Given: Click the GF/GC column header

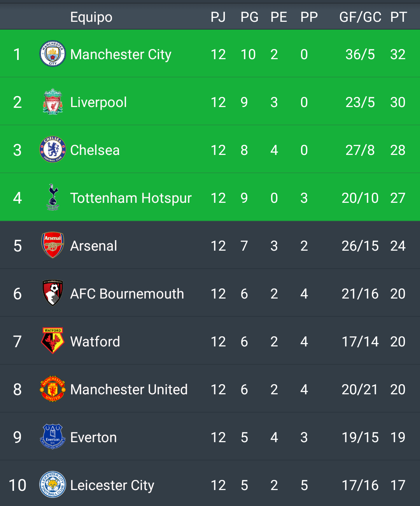Looking at the screenshot, I should tap(360, 17).
